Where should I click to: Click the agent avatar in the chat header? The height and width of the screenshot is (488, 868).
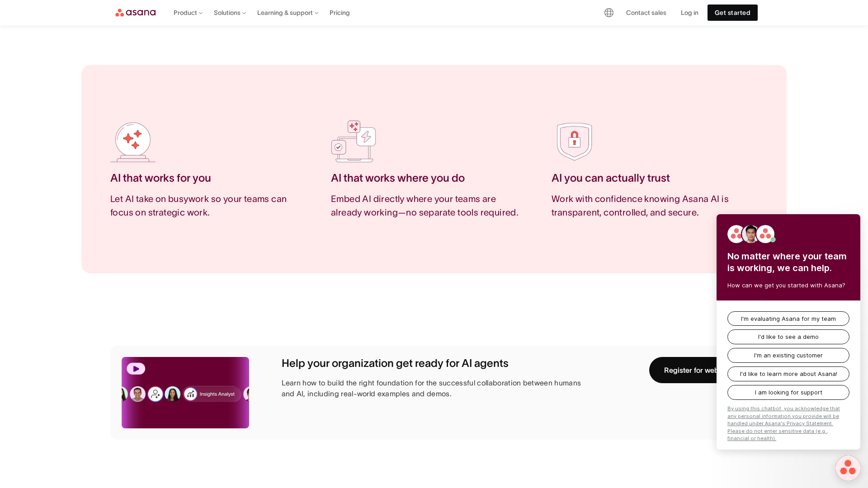point(751,234)
